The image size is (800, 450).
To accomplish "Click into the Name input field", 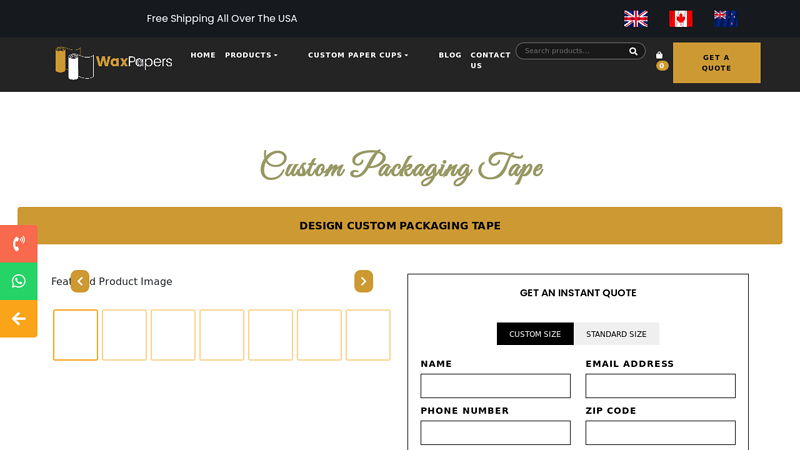I will click(495, 386).
